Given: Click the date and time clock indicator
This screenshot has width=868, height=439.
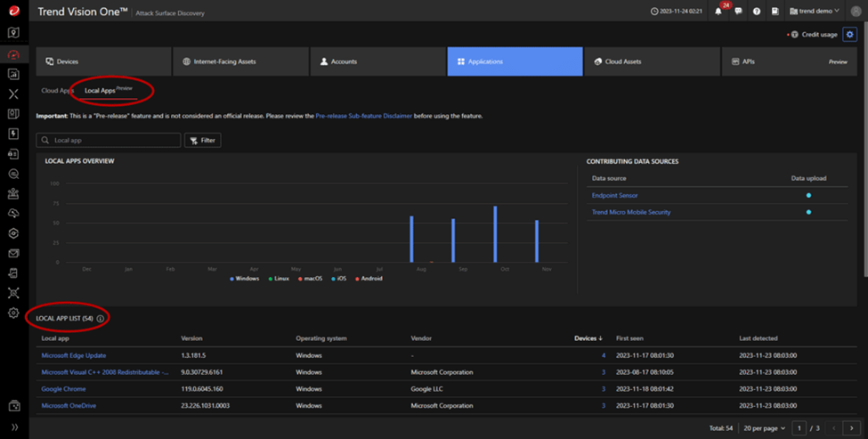Looking at the screenshot, I should point(677,11).
